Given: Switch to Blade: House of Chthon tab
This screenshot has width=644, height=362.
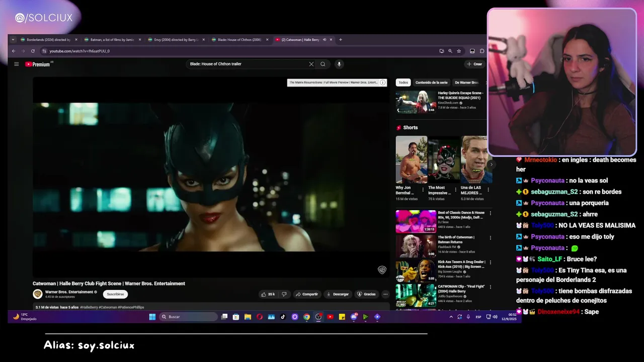Looking at the screenshot, I should click(x=239, y=40).
